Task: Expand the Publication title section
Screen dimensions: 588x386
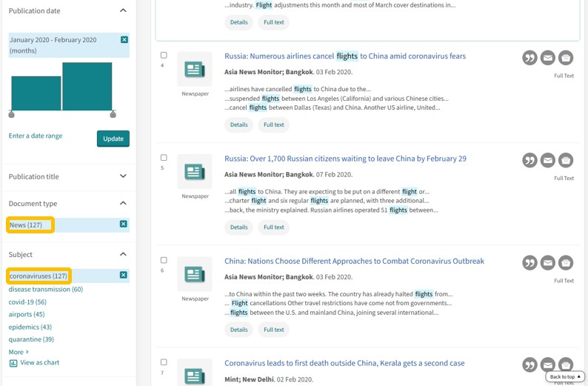Action: pos(123,176)
